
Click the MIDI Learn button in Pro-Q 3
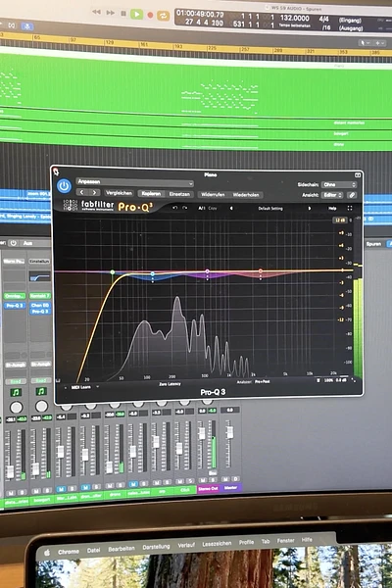80,387
